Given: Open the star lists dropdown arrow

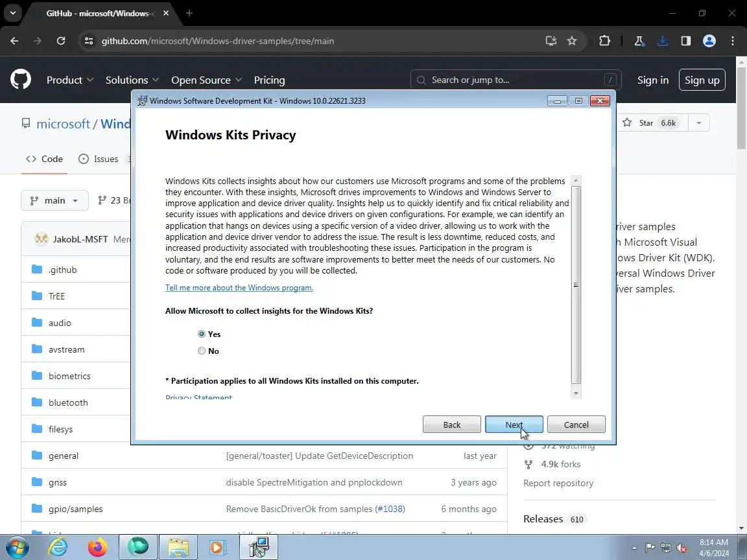Looking at the screenshot, I should 698,123.
